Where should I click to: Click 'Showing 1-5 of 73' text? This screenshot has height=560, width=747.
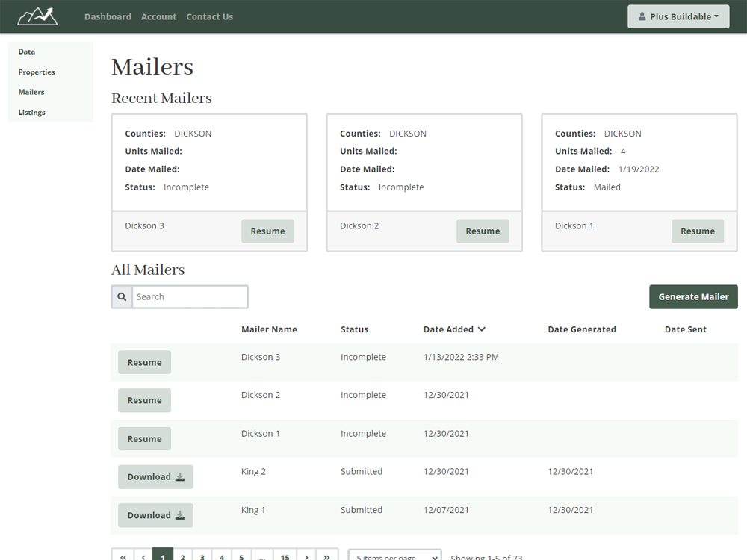[x=486, y=557]
